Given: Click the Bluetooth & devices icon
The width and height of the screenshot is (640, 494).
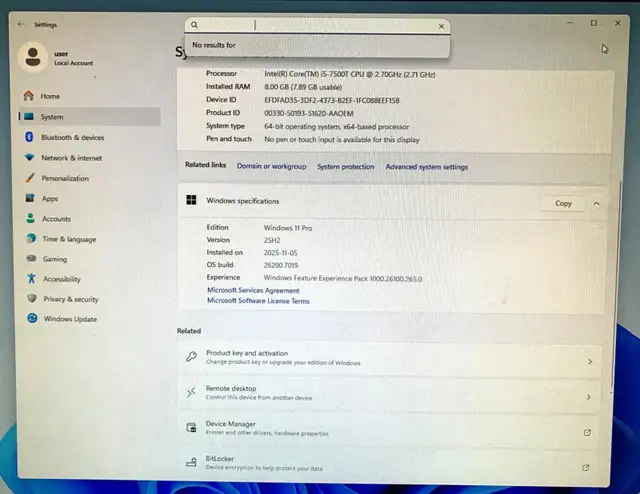Looking at the screenshot, I should tap(29, 137).
